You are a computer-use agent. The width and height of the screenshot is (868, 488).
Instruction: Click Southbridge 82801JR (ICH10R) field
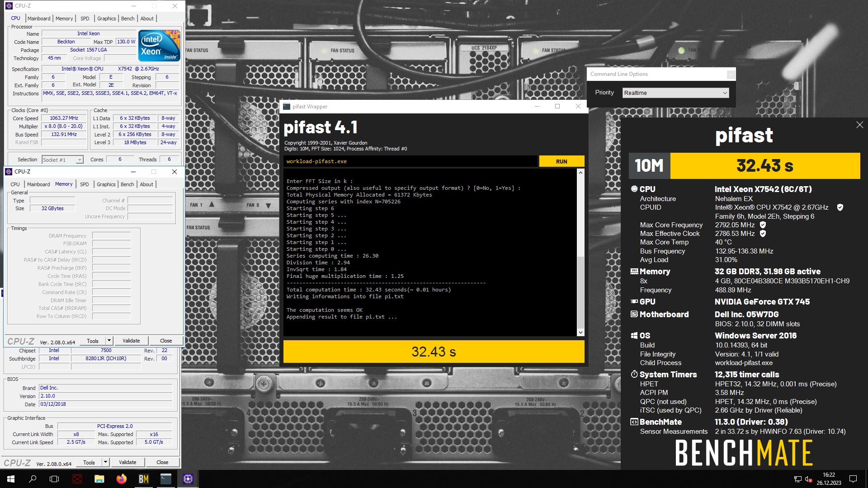[106, 358]
